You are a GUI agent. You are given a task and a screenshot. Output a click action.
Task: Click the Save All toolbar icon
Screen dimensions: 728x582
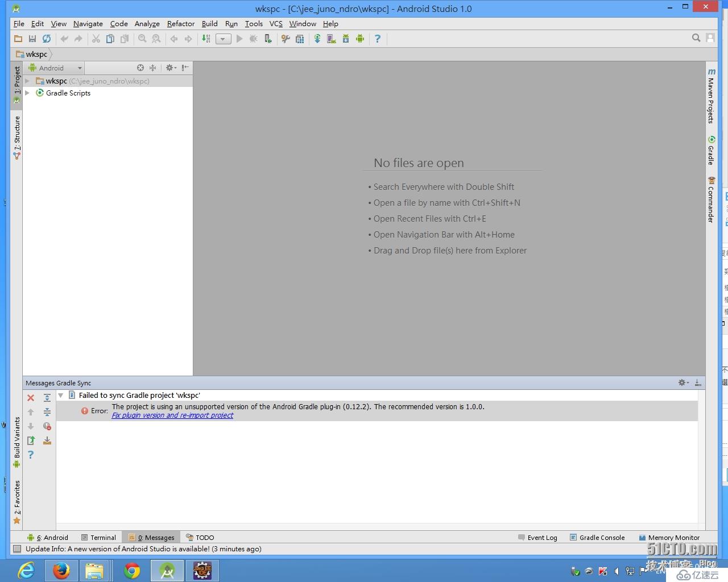(x=32, y=39)
